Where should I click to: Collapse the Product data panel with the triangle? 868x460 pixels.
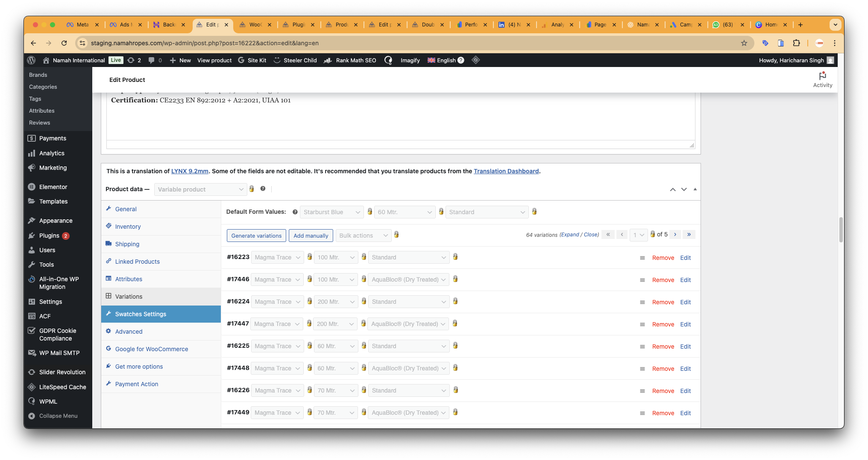click(x=695, y=189)
